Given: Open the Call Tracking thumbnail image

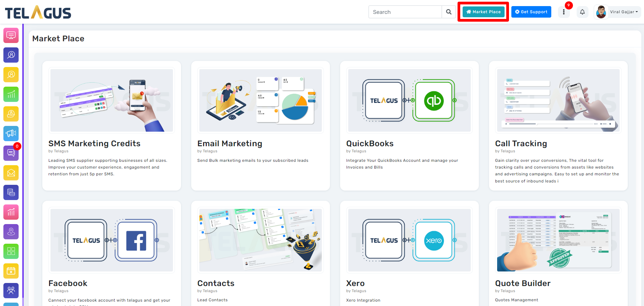Looking at the screenshot, I should tap(558, 100).
